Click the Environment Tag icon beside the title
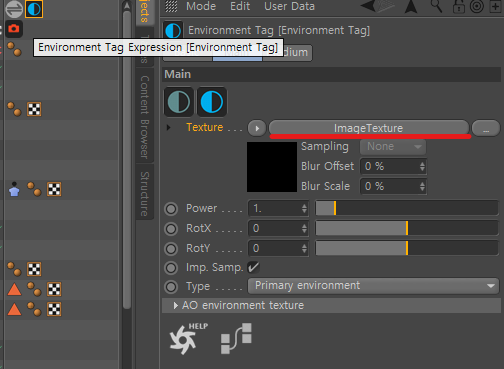The image size is (504, 369). [x=173, y=31]
